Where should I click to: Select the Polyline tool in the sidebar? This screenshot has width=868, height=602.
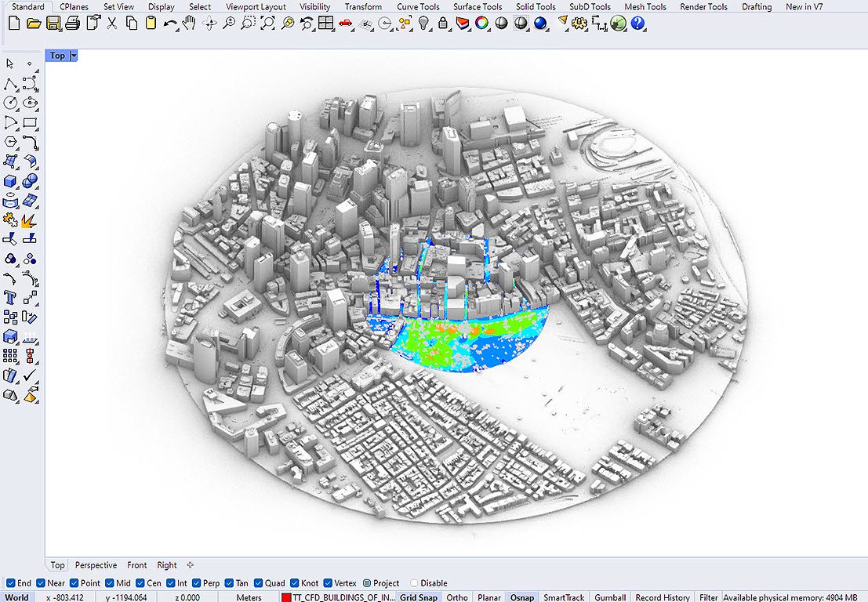(9, 83)
